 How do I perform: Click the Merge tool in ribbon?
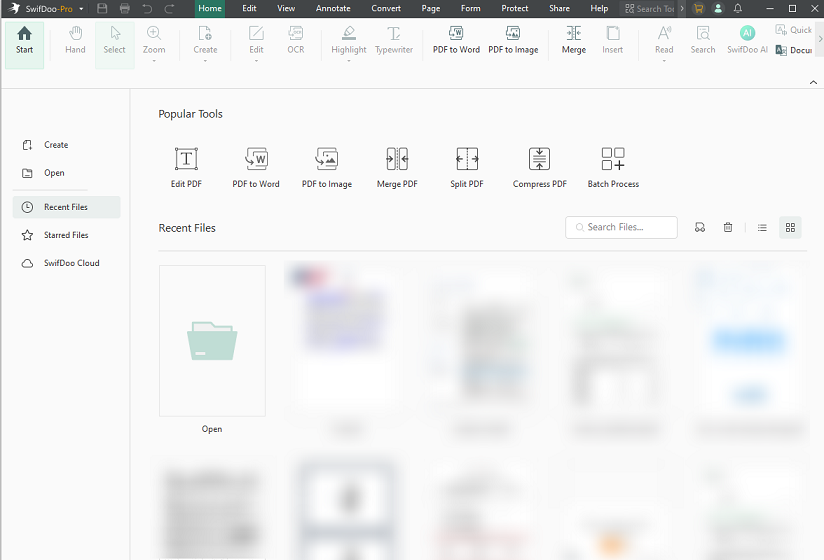(x=573, y=41)
